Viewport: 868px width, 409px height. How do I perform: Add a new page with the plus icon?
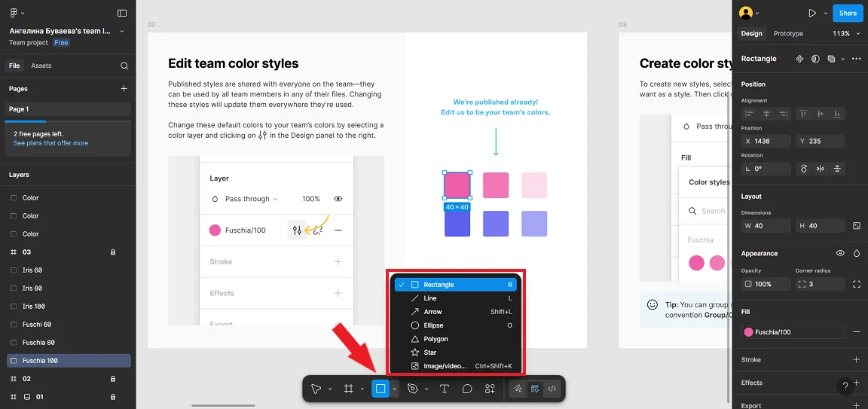[124, 89]
